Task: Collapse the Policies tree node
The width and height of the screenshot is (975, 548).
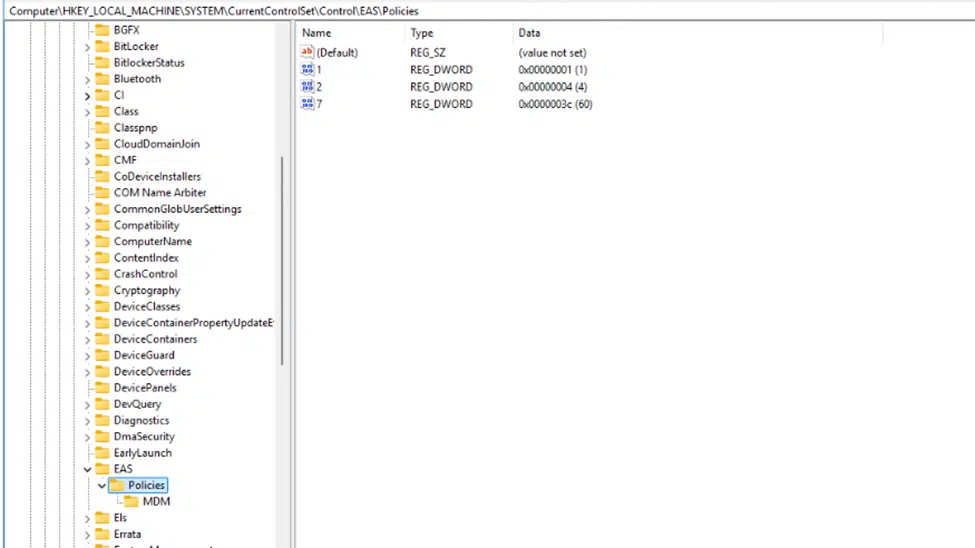Action: pos(101,486)
